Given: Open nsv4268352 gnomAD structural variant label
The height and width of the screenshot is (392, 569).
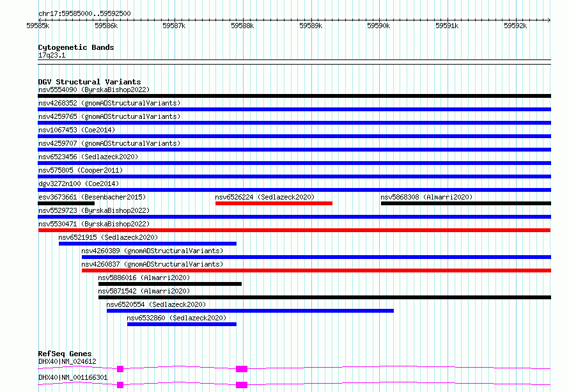Looking at the screenshot, I should [x=109, y=103].
